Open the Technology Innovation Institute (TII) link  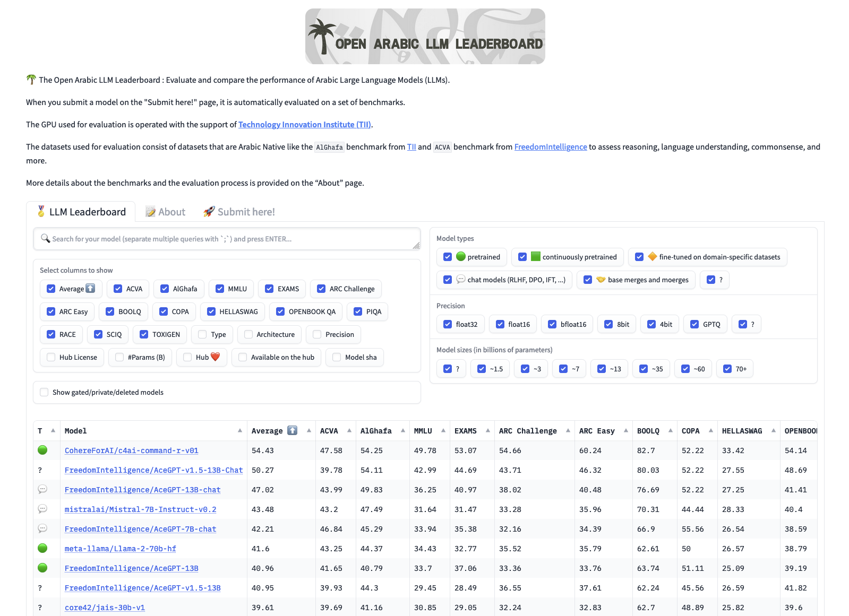coord(305,125)
